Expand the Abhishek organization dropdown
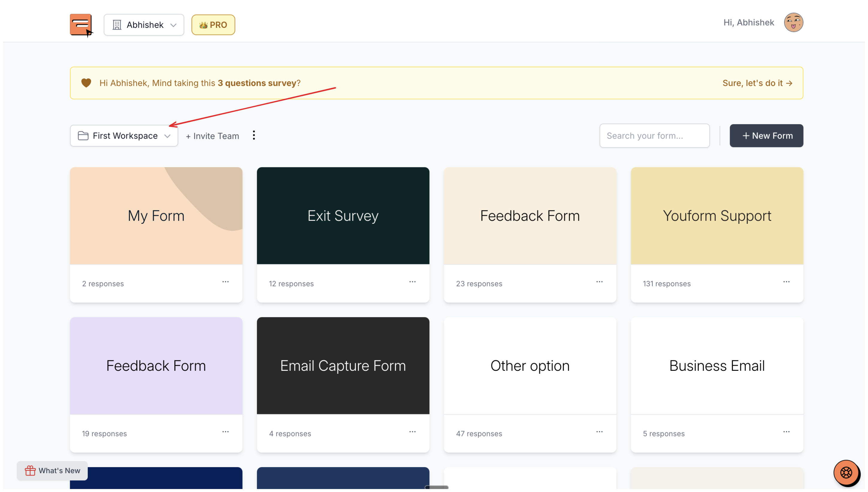The width and height of the screenshot is (868, 492). coord(144,25)
